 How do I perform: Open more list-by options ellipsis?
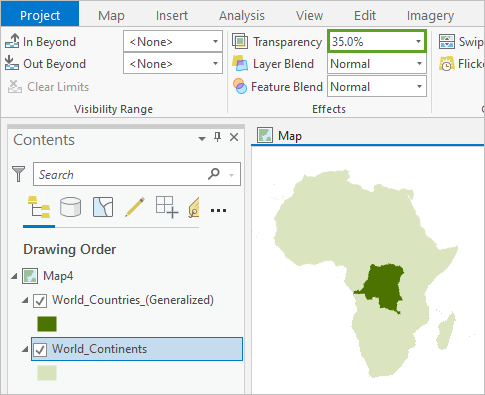pos(219,210)
